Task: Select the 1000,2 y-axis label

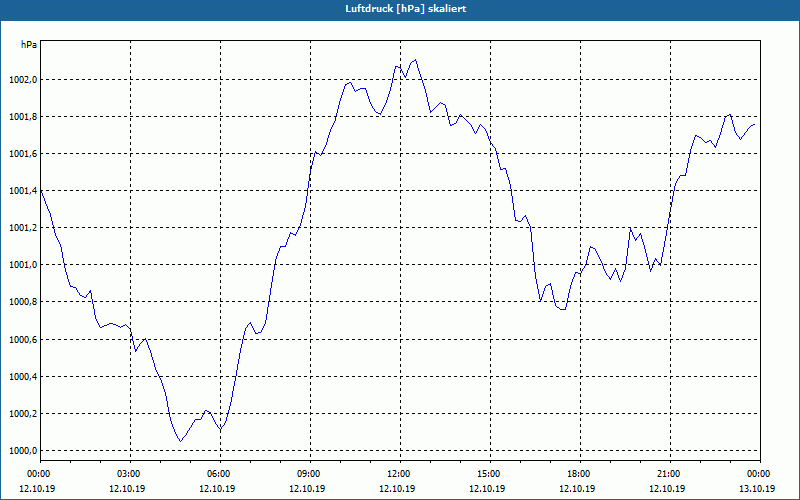Action: [23, 414]
